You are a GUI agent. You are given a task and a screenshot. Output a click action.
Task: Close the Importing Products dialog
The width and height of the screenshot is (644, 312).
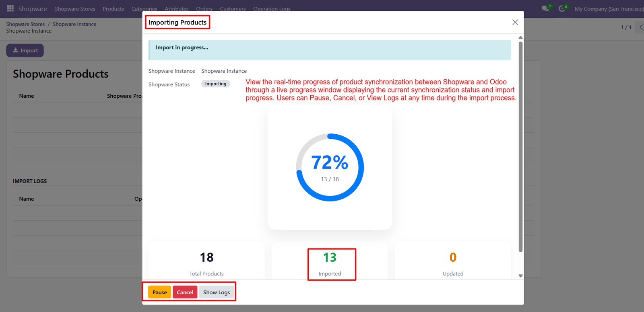click(515, 22)
